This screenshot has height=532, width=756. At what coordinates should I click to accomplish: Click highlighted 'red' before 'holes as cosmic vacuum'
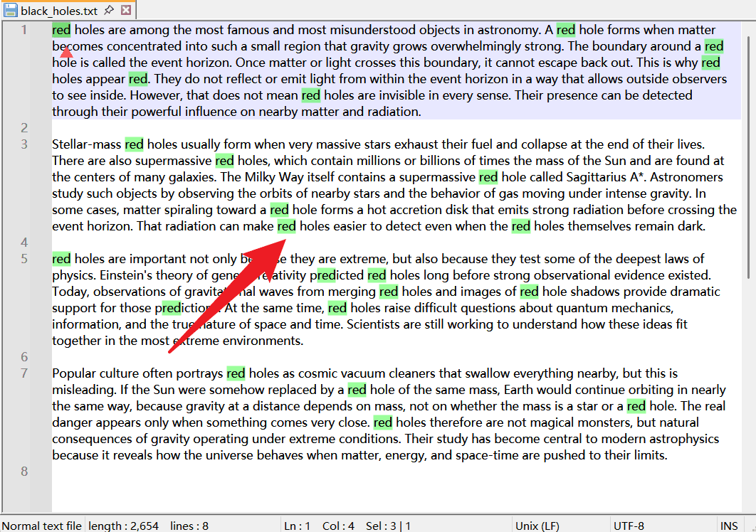pyautogui.click(x=236, y=373)
